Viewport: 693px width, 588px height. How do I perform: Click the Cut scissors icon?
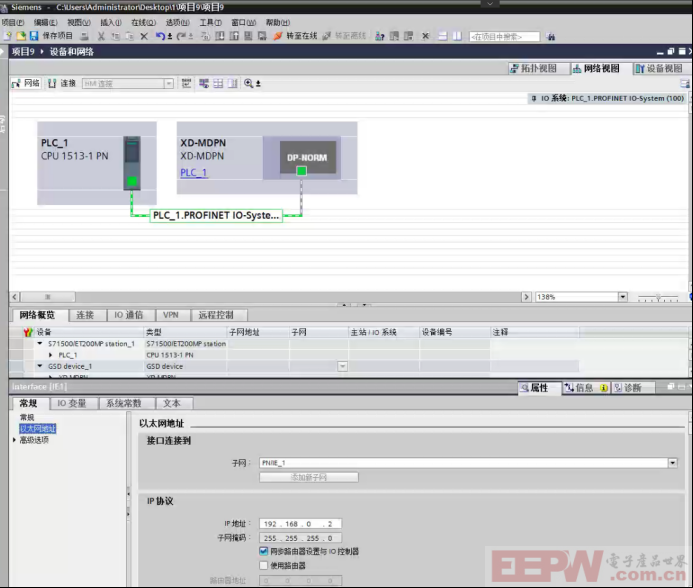(x=101, y=36)
